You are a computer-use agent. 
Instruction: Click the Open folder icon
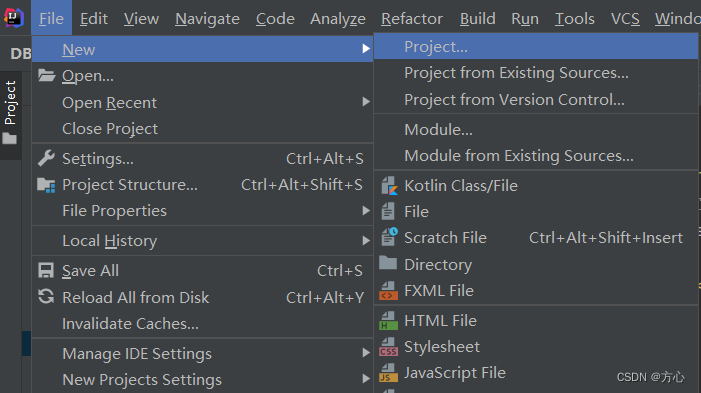pos(46,75)
